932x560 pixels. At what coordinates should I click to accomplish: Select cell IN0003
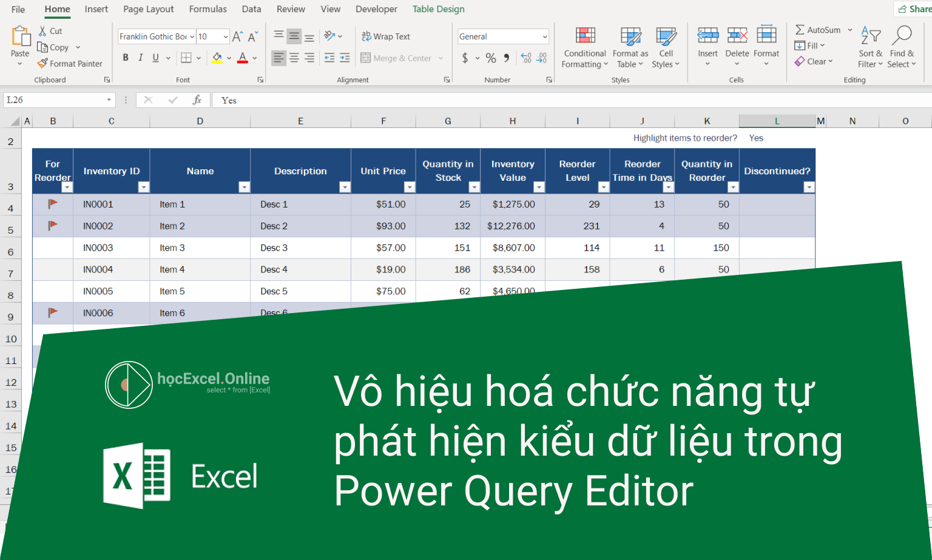[x=112, y=248]
